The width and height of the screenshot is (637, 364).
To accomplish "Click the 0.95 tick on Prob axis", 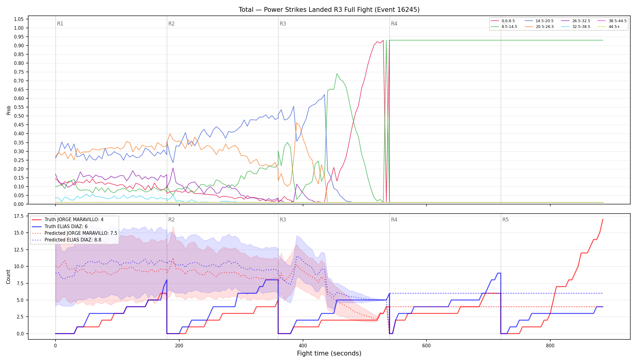I will click(19, 37).
